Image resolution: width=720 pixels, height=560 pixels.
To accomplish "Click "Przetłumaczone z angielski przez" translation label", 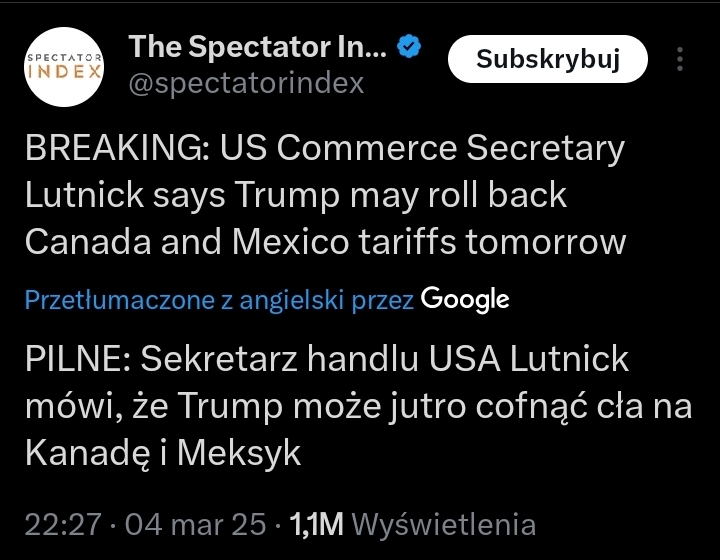I will tap(219, 299).
